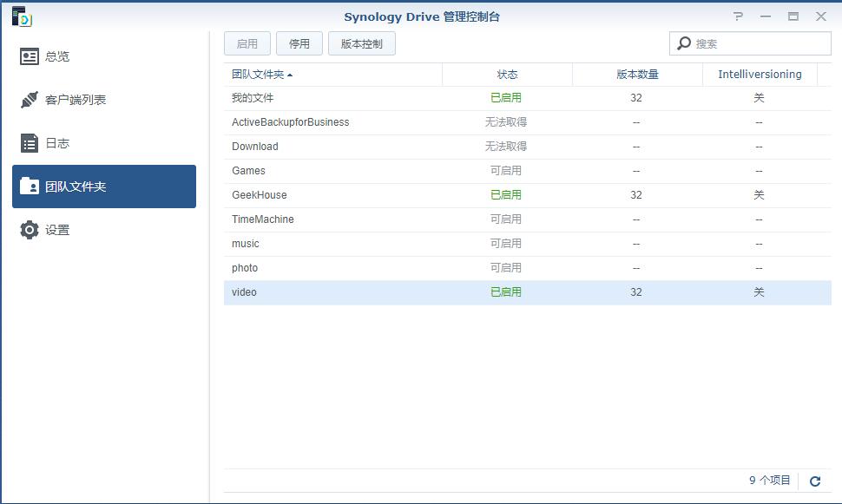This screenshot has width=842, height=504.
Task: Click the Intelliversioning column header
Action: (760, 75)
